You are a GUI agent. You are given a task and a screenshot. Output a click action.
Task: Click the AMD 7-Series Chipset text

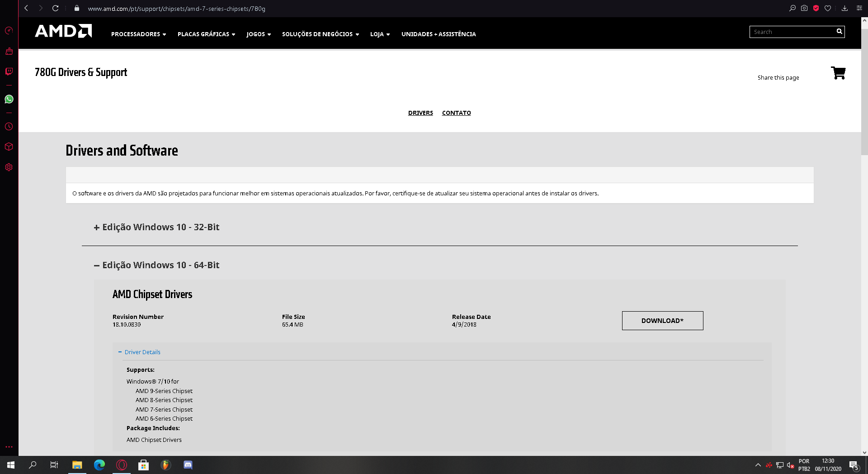(x=164, y=409)
